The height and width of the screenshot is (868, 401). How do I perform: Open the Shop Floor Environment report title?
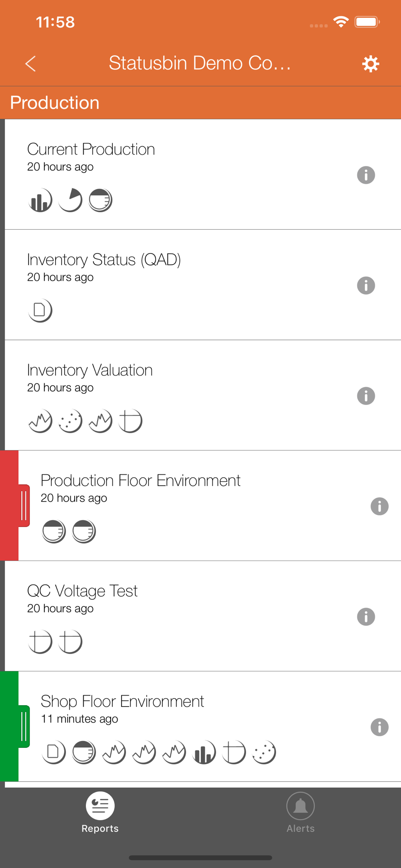122,701
